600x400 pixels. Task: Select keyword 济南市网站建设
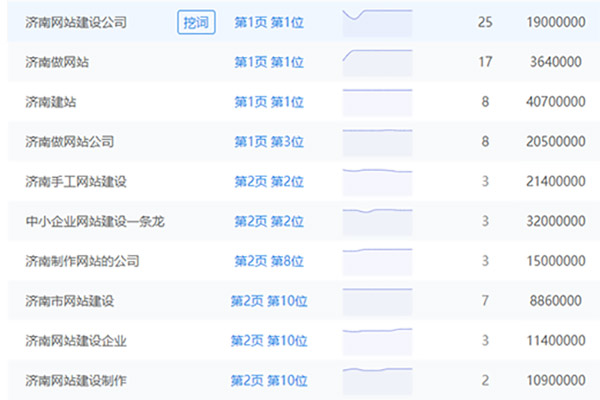[x=70, y=301]
